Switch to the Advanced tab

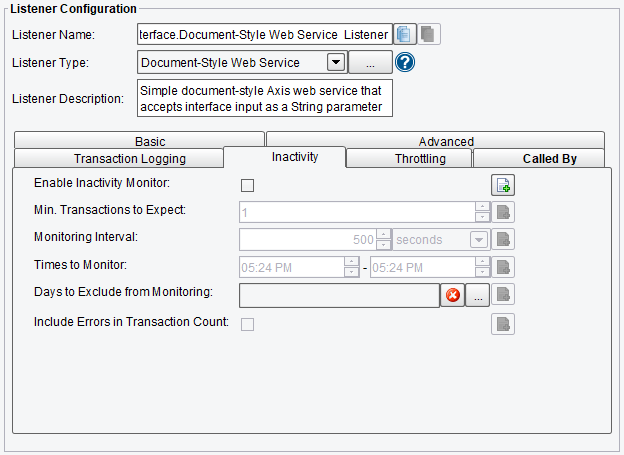pos(435,140)
